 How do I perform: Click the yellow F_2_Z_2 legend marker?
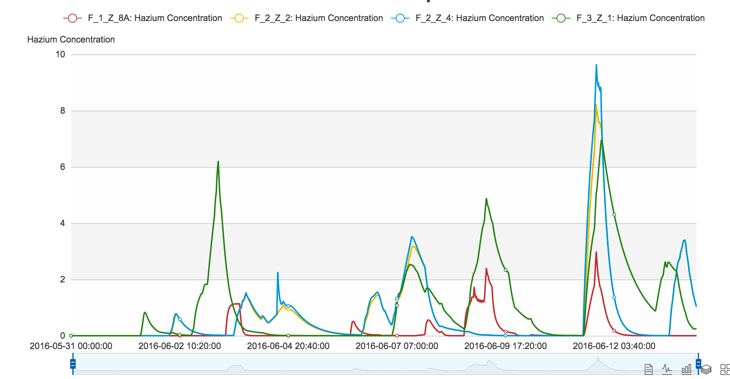[239, 18]
